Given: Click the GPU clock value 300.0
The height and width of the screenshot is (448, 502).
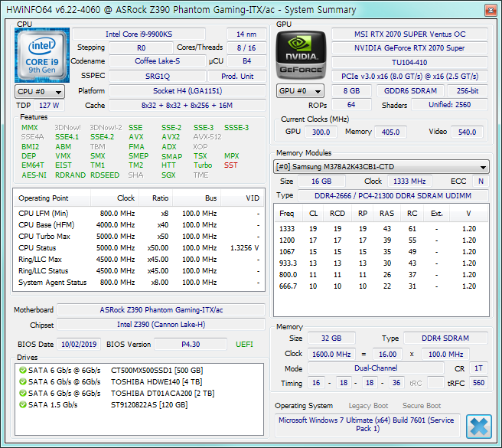Looking at the screenshot, I should tap(321, 132).
